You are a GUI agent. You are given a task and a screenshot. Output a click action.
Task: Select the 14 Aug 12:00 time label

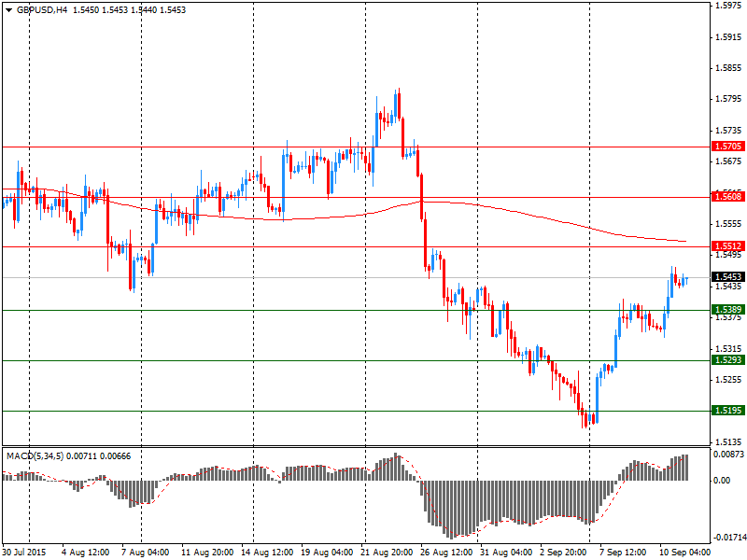[x=267, y=553]
